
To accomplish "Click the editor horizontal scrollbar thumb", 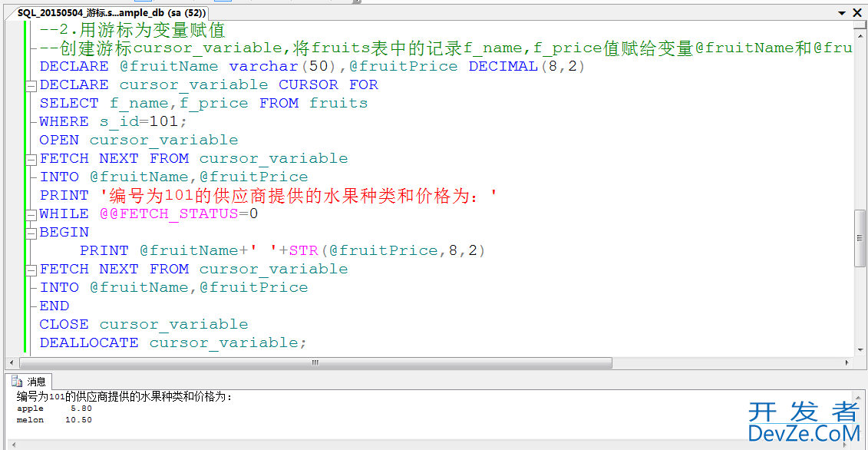I will point(315,362).
